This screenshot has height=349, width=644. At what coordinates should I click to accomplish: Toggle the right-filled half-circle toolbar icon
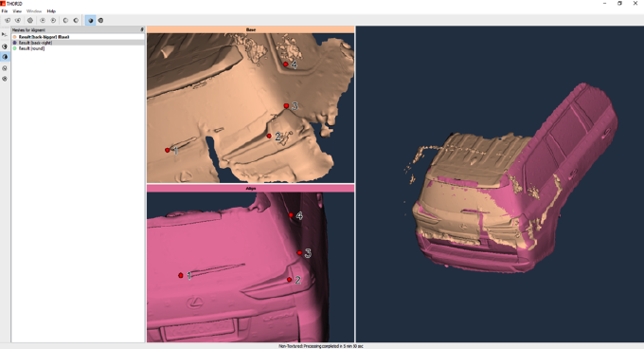[76, 20]
